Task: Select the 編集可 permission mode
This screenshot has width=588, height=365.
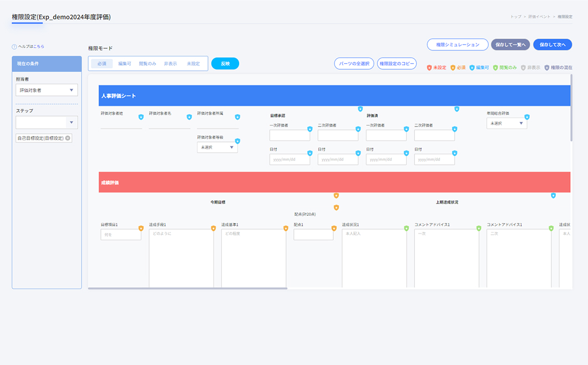Action: tap(125, 64)
